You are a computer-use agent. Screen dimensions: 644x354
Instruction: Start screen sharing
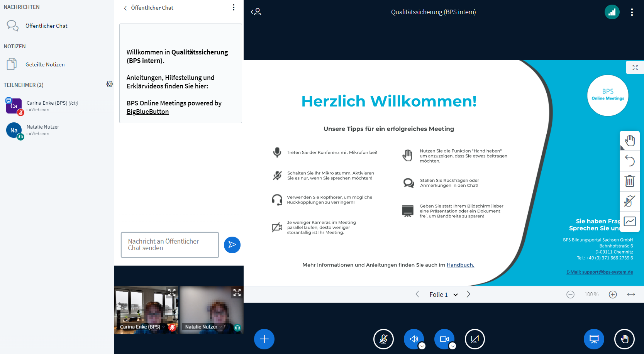(x=475, y=339)
